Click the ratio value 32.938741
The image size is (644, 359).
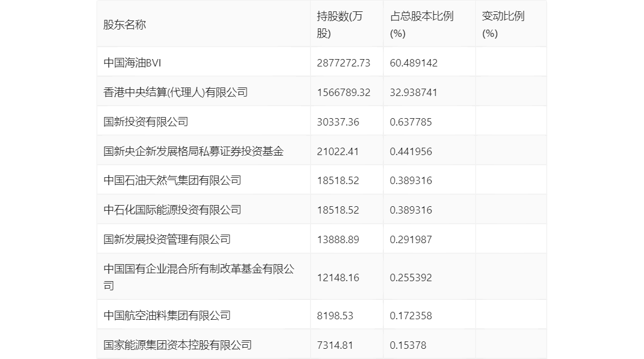[x=413, y=93]
